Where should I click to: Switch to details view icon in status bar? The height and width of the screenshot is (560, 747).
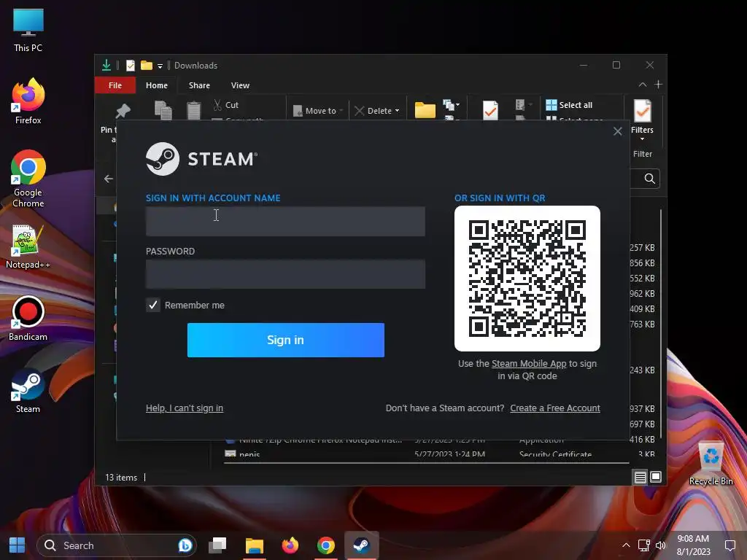(640, 477)
